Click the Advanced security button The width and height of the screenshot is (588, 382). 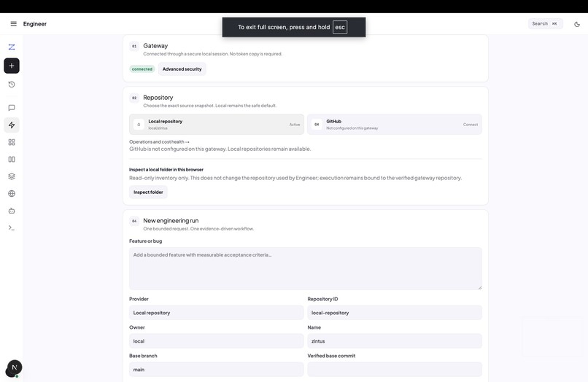pos(182,69)
